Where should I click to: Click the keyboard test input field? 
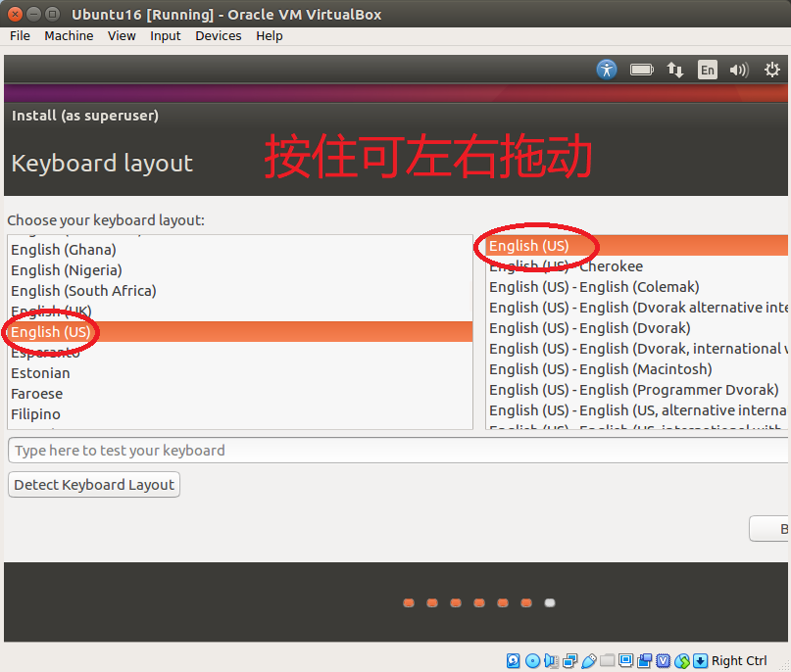click(399, 451)
